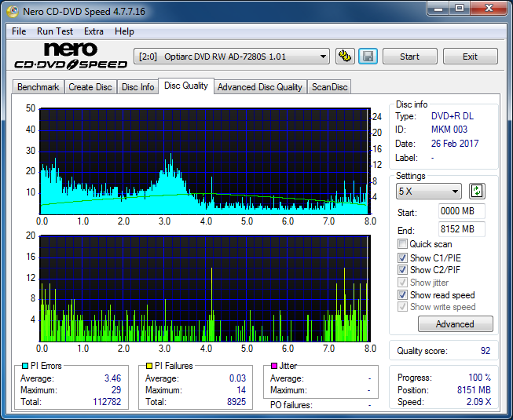Toggle the Show jitter checkbox

pyautogui.click(x=402, y=283)
